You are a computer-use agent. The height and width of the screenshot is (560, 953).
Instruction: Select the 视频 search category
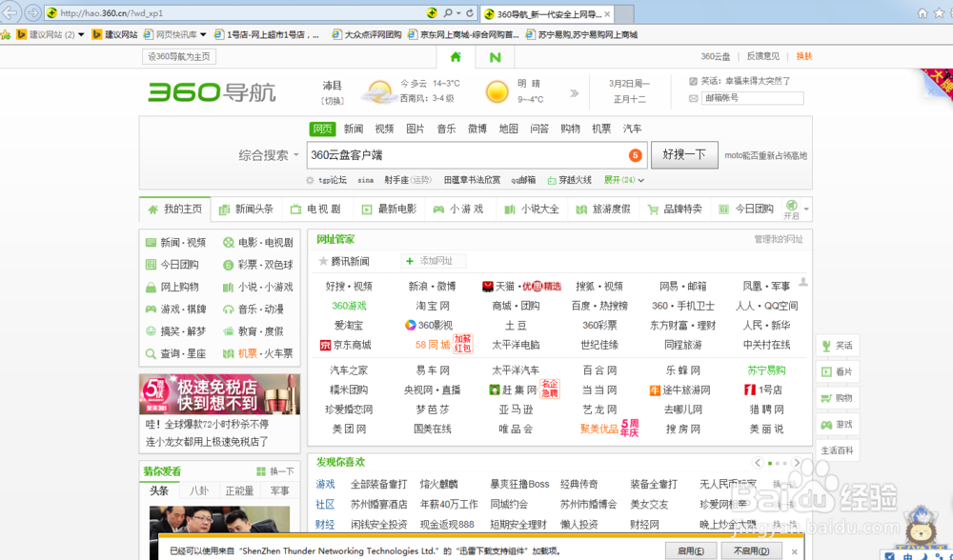pos(384,129)
